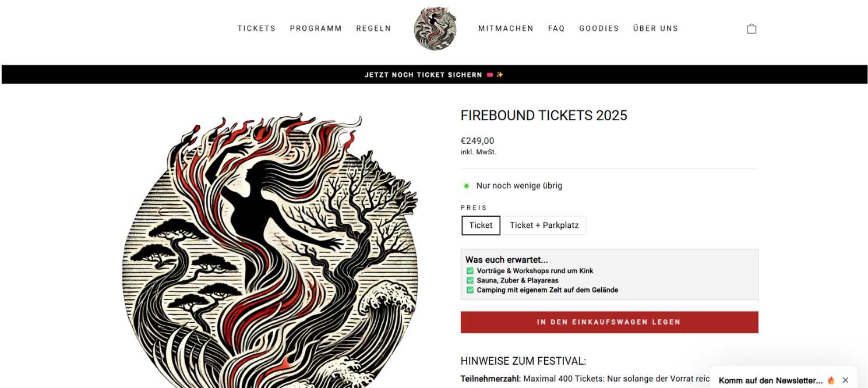Expand the 'Komm auf den Newsletter' popup
This screenshot has width=868, height=388.
pos(770,380)
